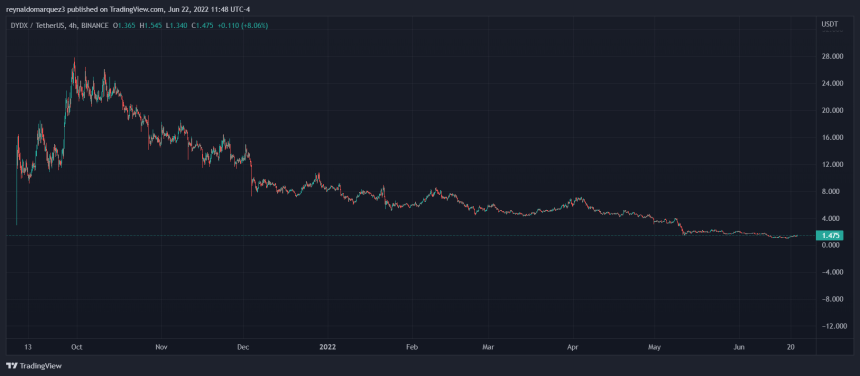860x376 pixels.
Task: Click the Nov label on time axis
Action: pyautogui.click(x=161, y=347)
